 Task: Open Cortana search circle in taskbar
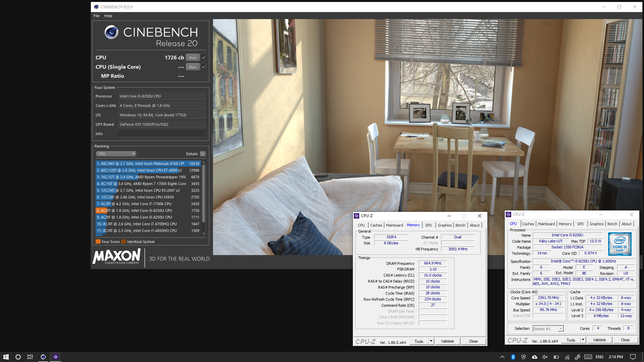(x=18, y=357)
